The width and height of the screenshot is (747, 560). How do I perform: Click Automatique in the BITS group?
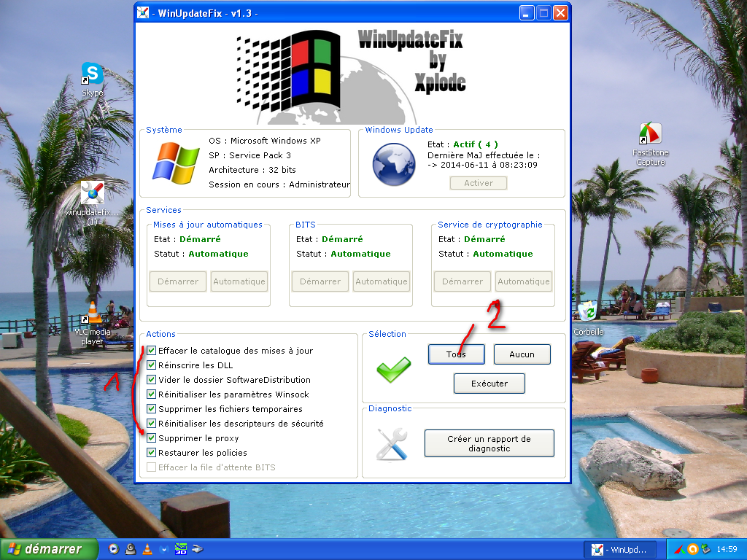pos(381,281)
